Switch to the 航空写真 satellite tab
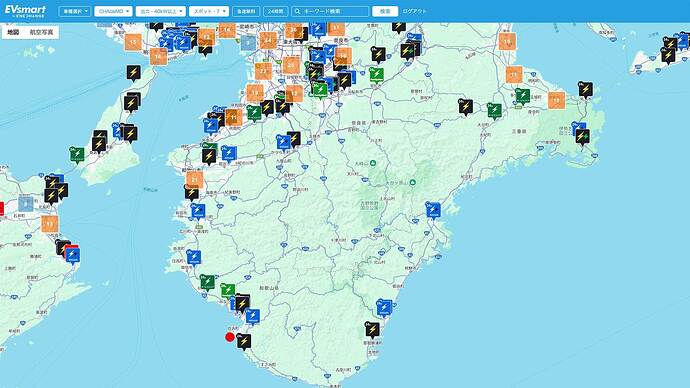This screenshot has width=690, height=388. (41, 33)
